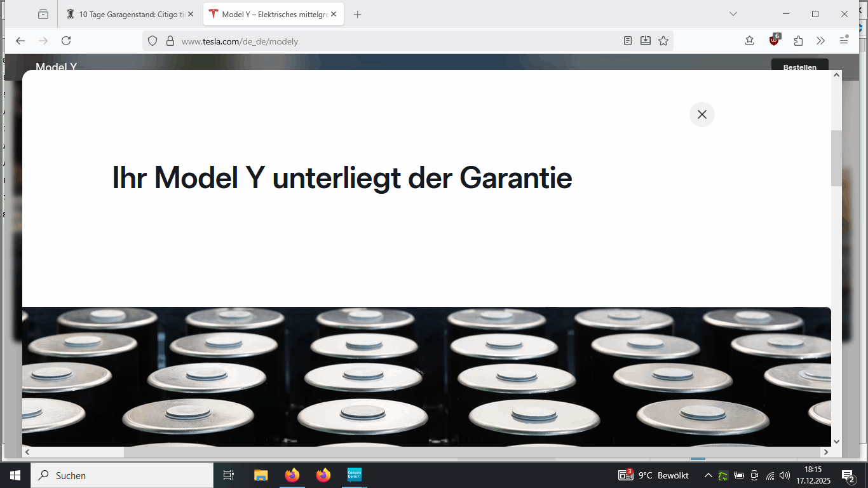Close the Model Y warranty modal
The image size is (868, 488).
point(702,114)
